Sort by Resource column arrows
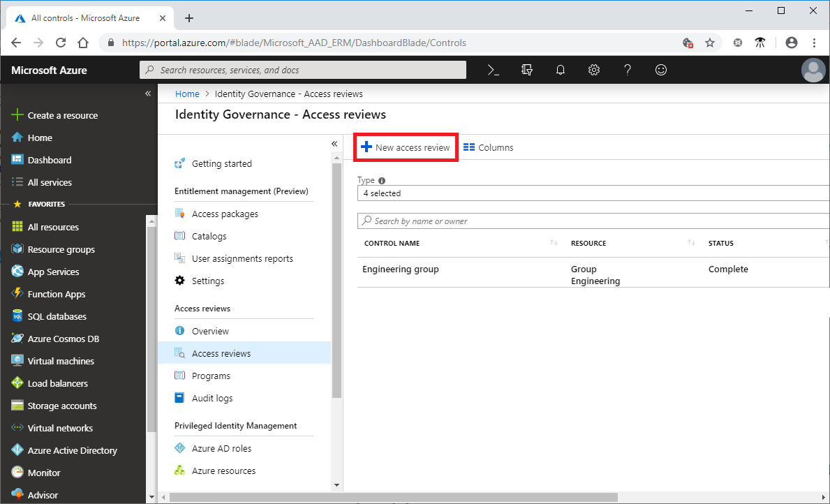 click(691, 242)
